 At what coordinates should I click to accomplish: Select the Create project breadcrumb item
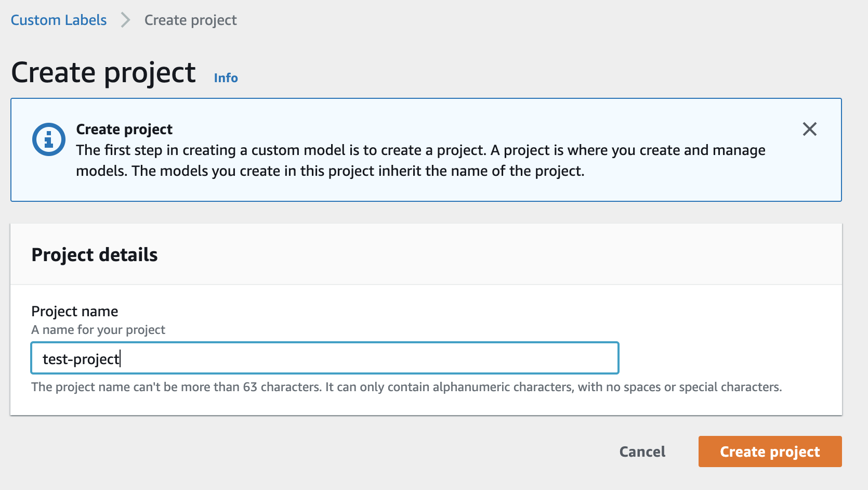190,20
